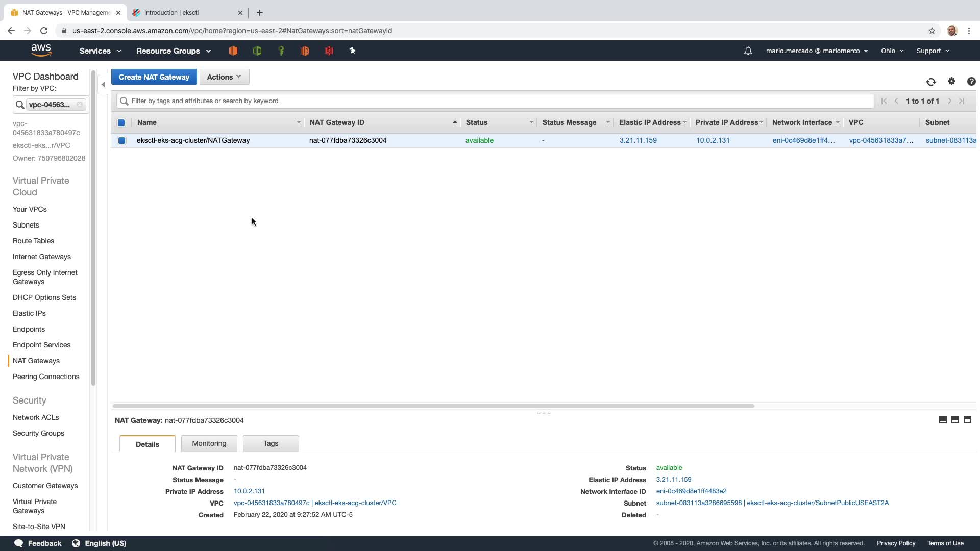Click the pin shortcut icon in navbar
The image size is (980, 551).
click(x=352, y=51)
